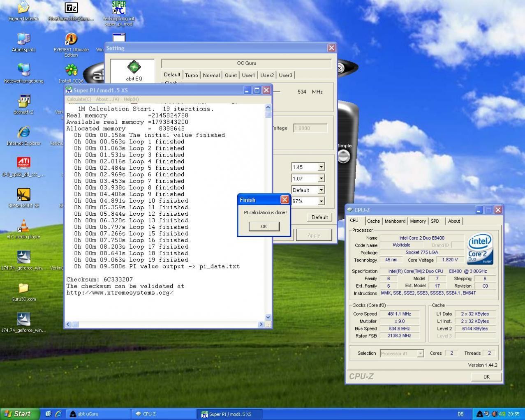The image size is (525, 420).
Task: Click the abit EQ icon in Setting window
Action: (x=134, y=70)
